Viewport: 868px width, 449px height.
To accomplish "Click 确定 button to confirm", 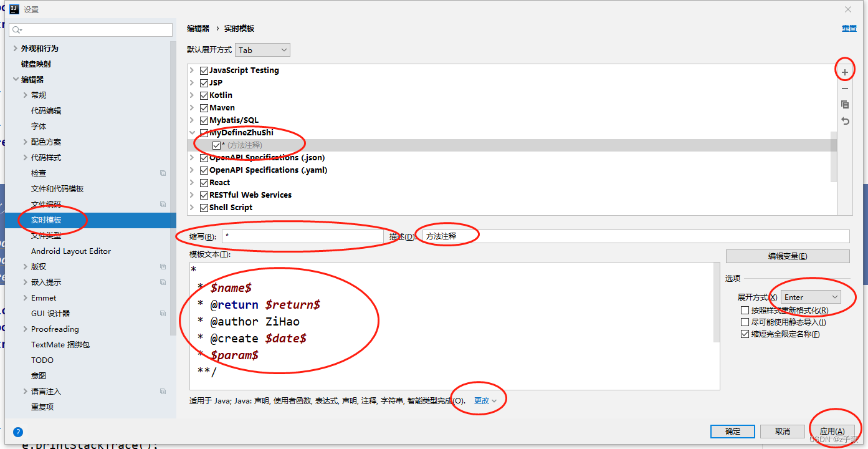I will pyautogui.click(x=733, y=432).
